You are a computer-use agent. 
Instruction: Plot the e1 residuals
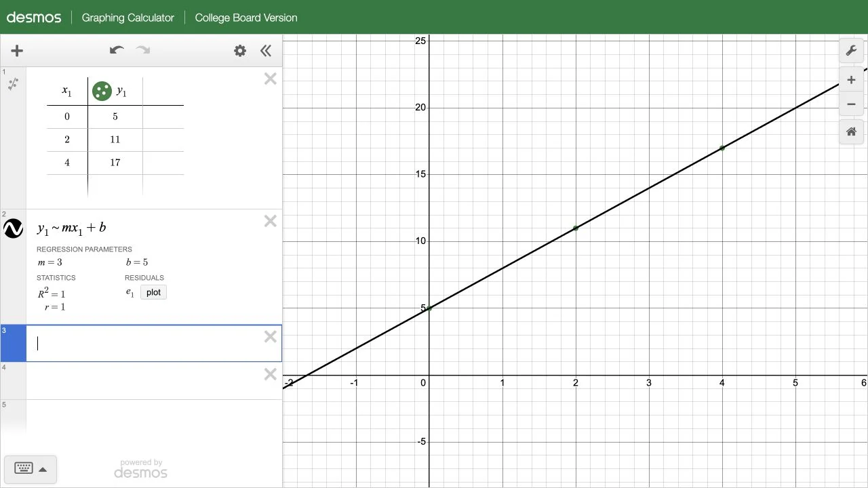153,292
